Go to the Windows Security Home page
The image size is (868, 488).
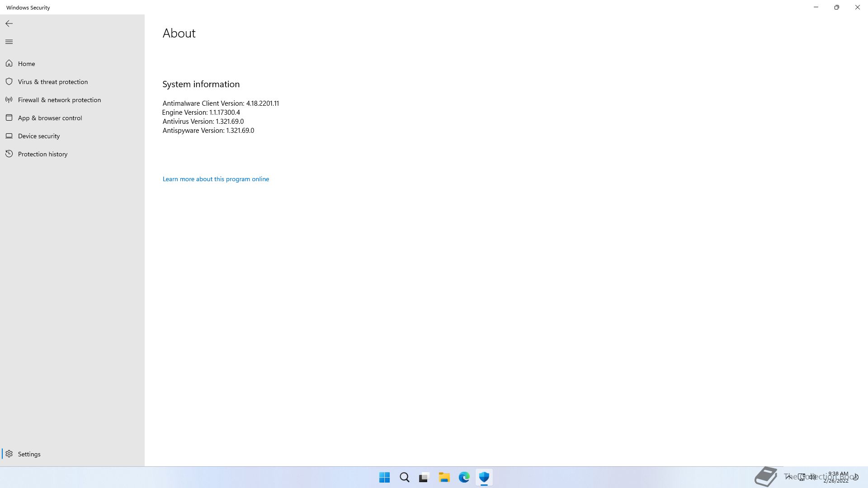point(26,64)
